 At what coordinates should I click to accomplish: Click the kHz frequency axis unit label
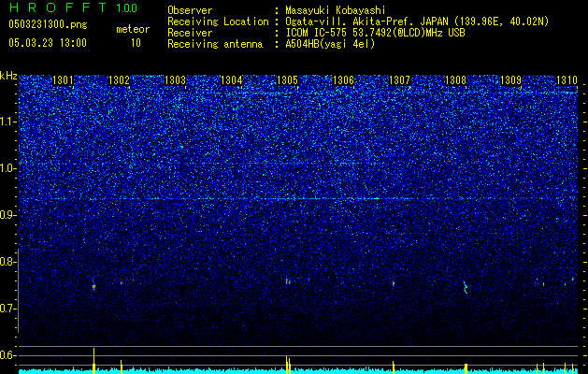click(8, 76)
